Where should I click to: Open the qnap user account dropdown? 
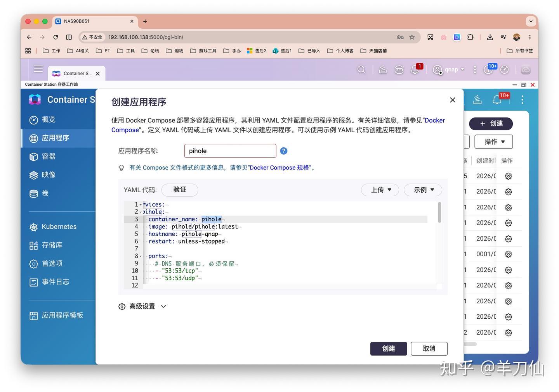point(448,69)
